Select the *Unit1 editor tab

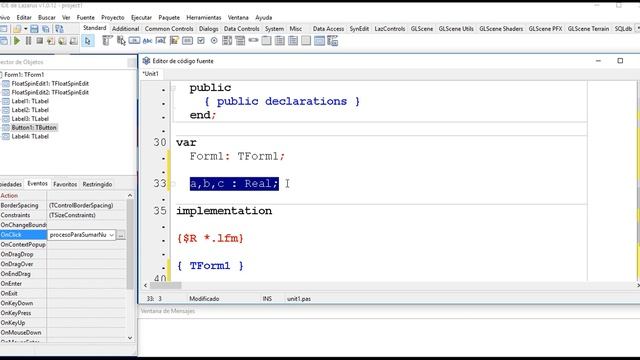coord(151,74)
